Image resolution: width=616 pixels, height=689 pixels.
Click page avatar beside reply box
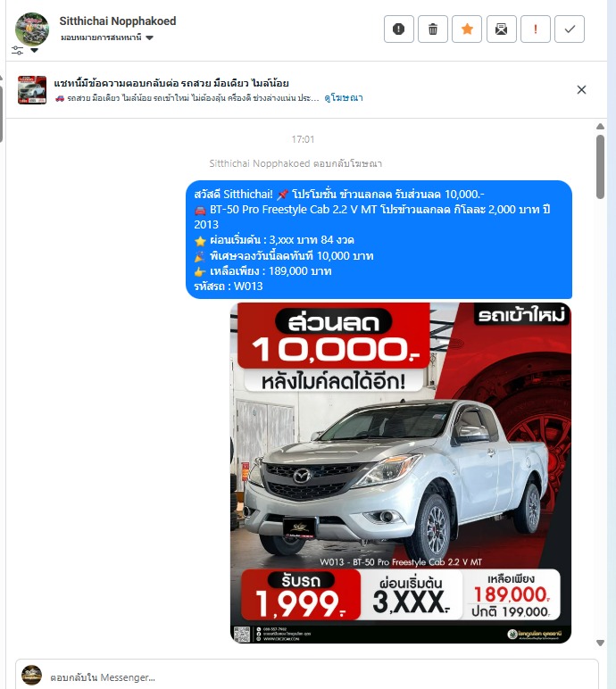[31, 676]
